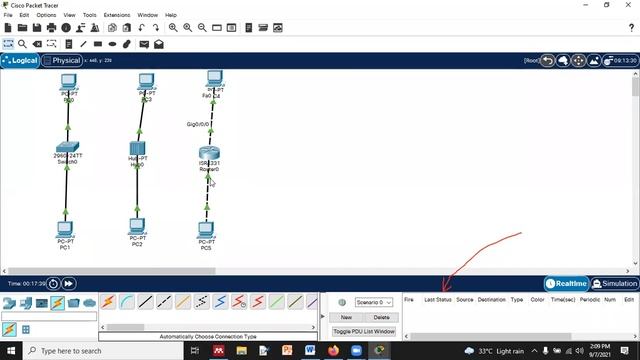
Task: Open the Network Information icon
Action: [x=66, y=28]
